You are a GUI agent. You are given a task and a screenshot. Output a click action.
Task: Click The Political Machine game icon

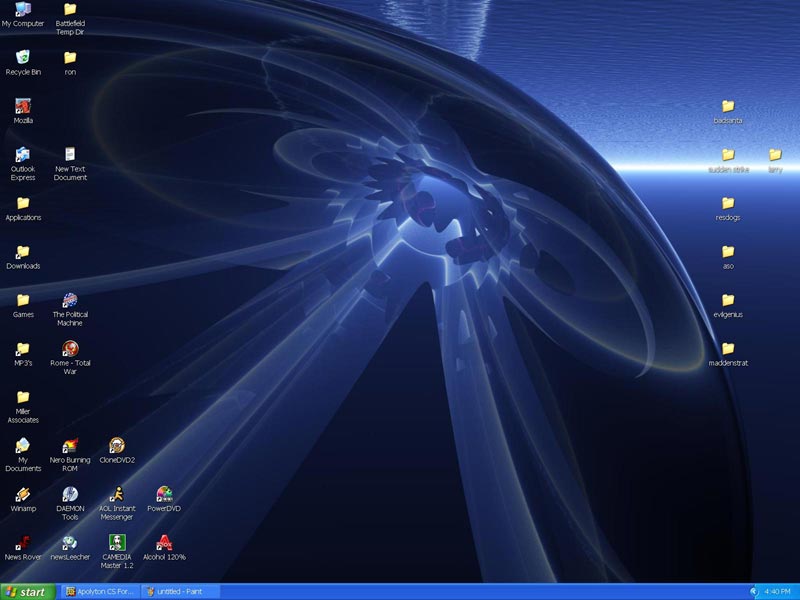pos(70,300)
